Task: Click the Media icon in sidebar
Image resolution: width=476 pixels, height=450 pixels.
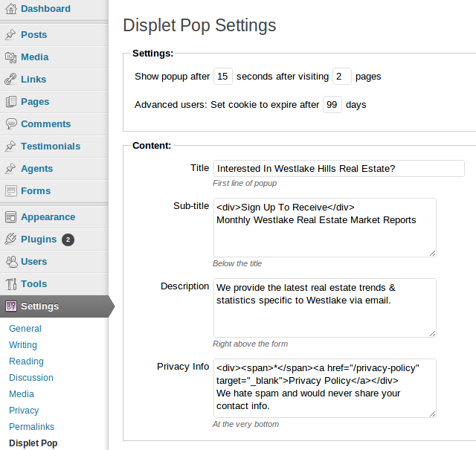Action: click(10, 57)
